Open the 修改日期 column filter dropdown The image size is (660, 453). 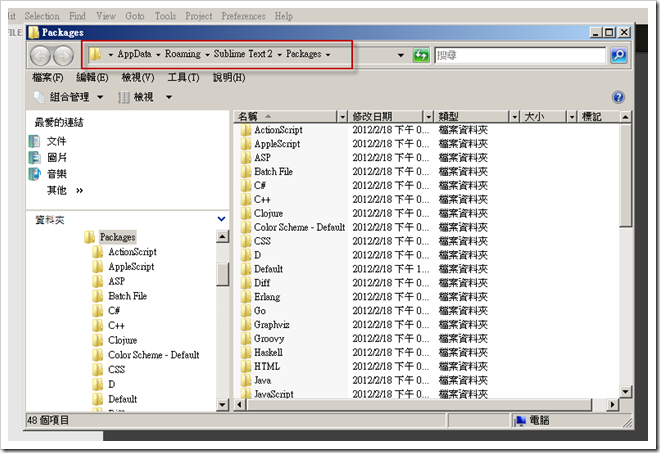[x=428, y=117]
